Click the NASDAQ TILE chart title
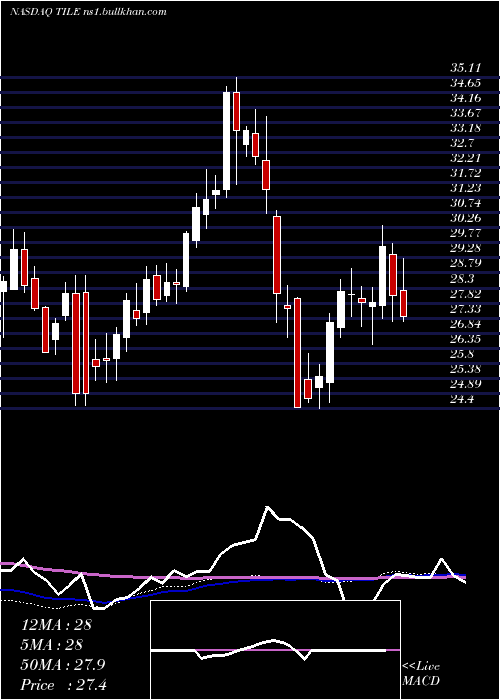 pos(88,12)
